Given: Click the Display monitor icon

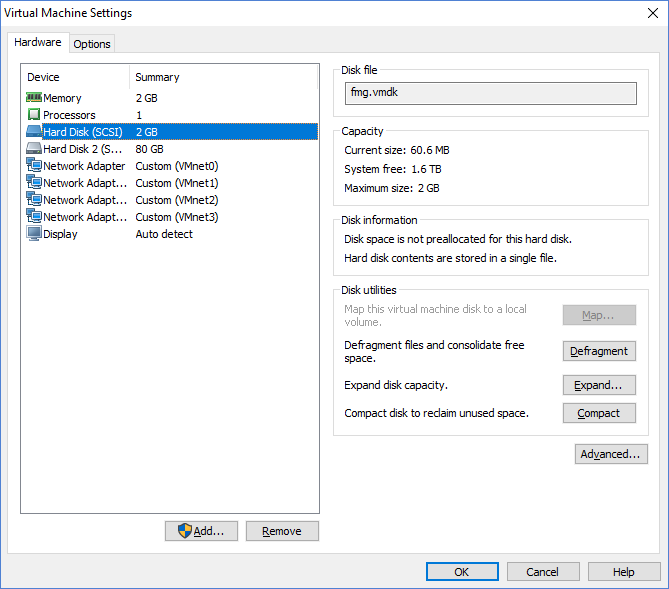Looking at the screenshot, I should coord(34,234).
